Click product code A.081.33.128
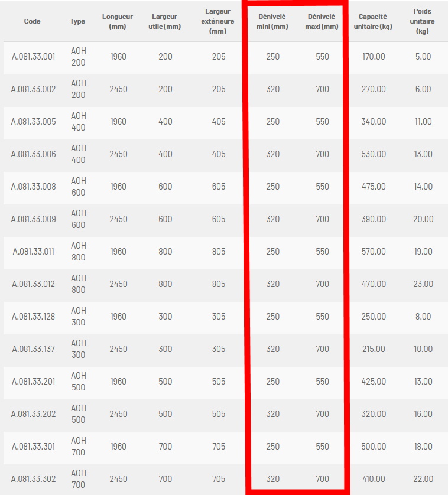Image resolution: width=448 pixels, height=495 pixels. (34, 317)
